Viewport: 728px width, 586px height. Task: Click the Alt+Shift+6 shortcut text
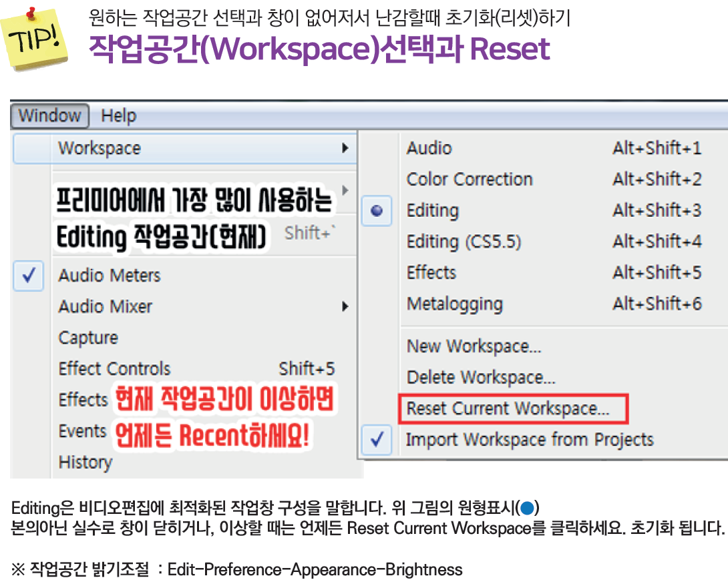pyautogui.click(x=657, y=304)
